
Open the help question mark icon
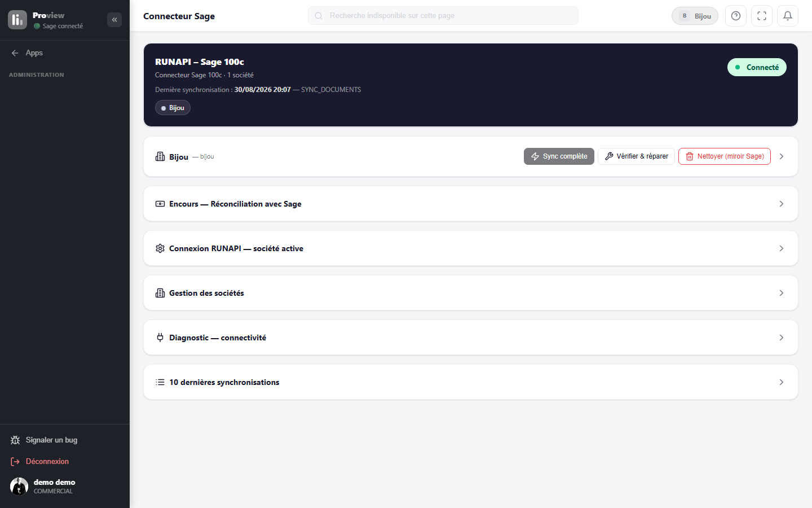pos(736,16)
